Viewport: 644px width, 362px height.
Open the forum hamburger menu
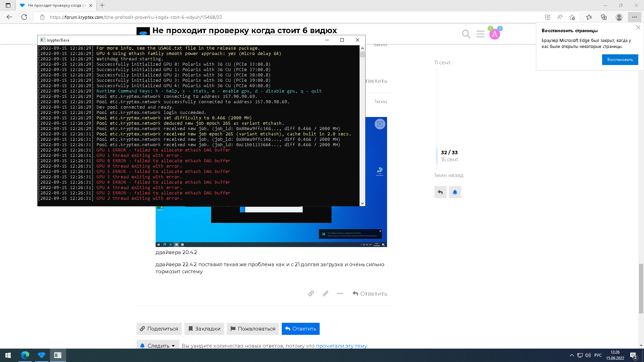point(480,34)
